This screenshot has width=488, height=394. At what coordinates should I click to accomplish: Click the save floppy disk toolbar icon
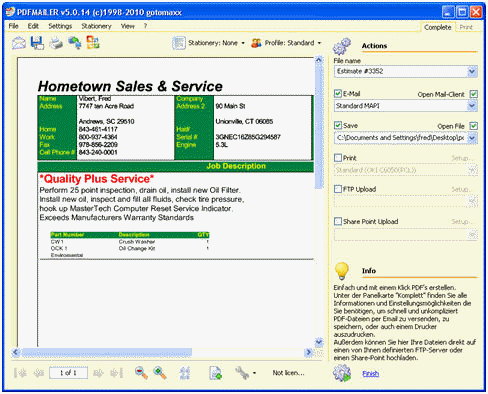point(37,43)
